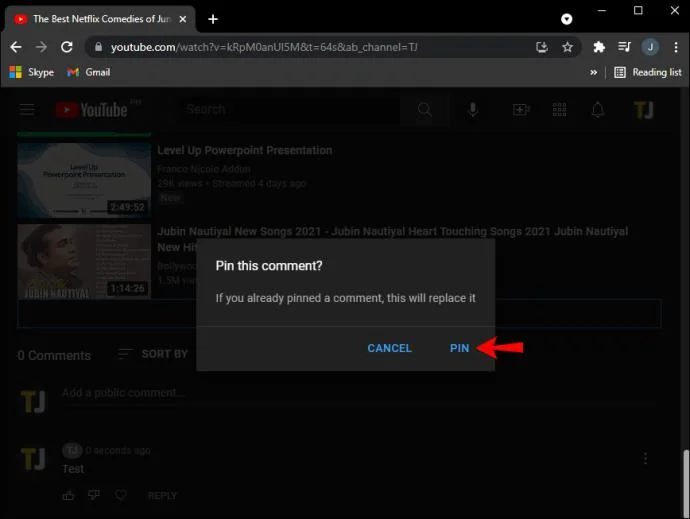This screenshot has width=690, height=519.
Task: Open the Gmail bookmark
Action: coord(88,72)
